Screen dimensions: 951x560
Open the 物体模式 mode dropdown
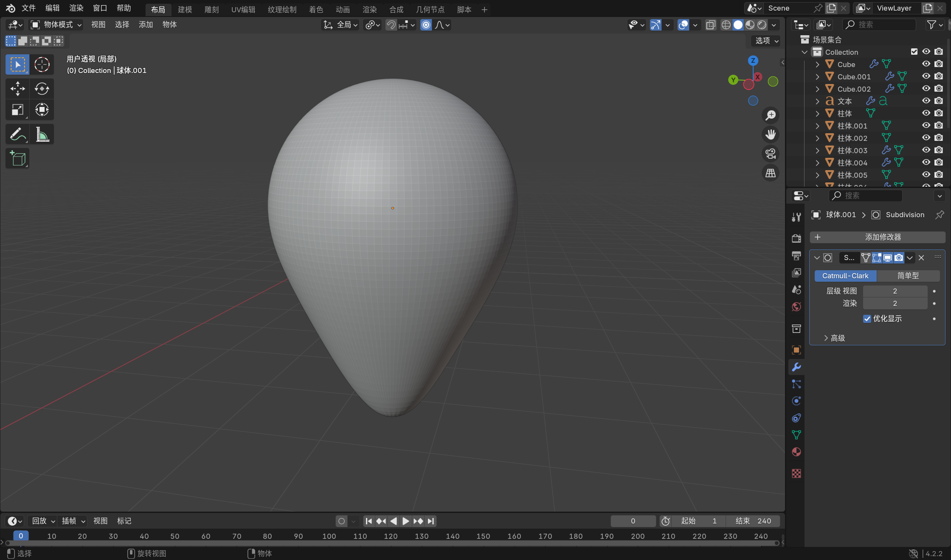[56, 25]
